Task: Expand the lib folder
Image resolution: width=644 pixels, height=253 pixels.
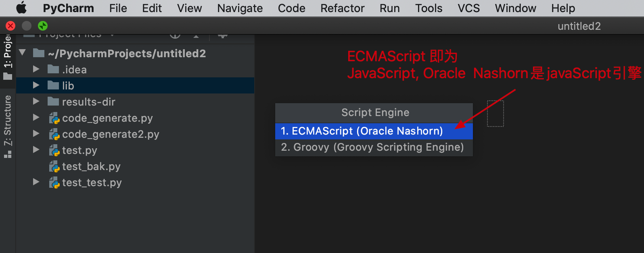Action: pos(36,85)
